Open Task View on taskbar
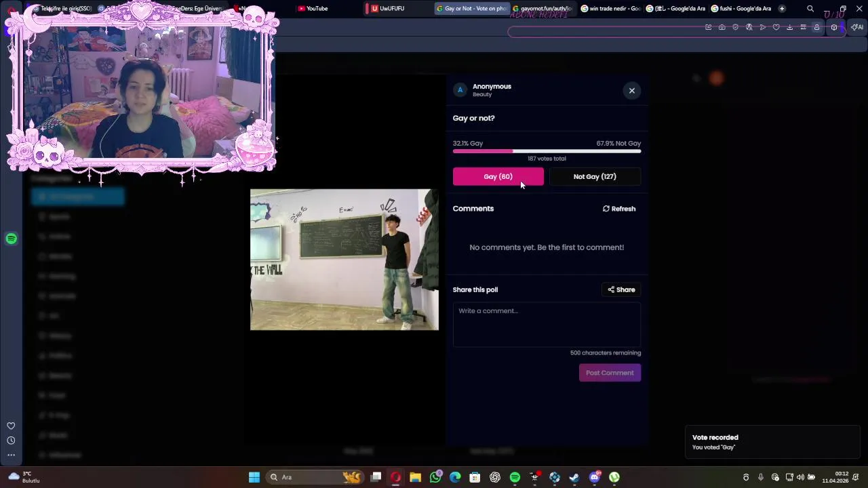Screen dimensions: 868x488 click(376, 477)
